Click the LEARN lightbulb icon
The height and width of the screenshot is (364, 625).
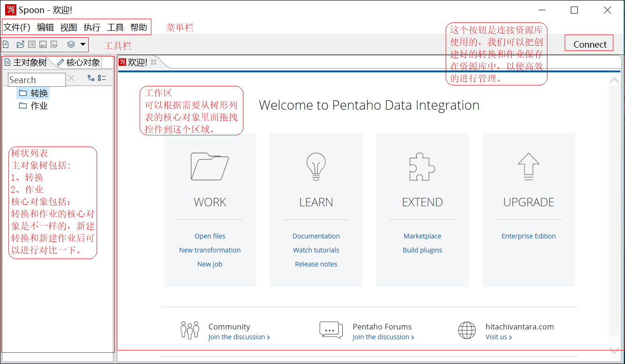tap(316, 166)
